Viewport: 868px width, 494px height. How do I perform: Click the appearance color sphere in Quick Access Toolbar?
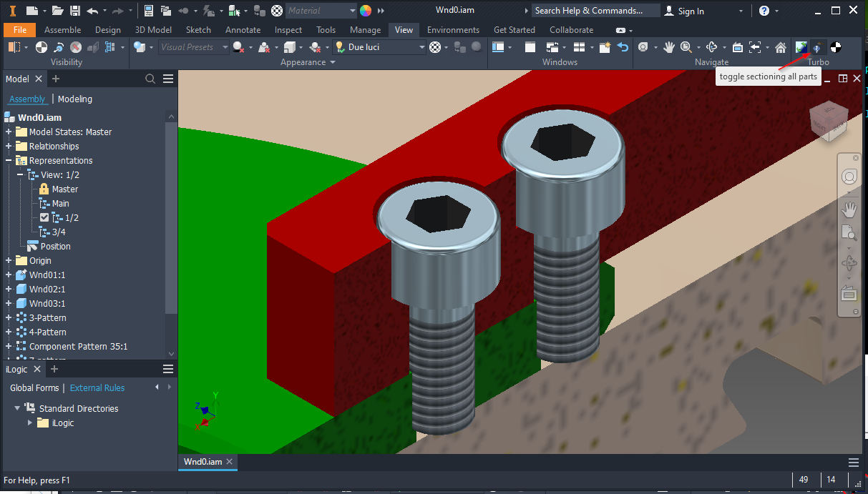coord(364,11)
